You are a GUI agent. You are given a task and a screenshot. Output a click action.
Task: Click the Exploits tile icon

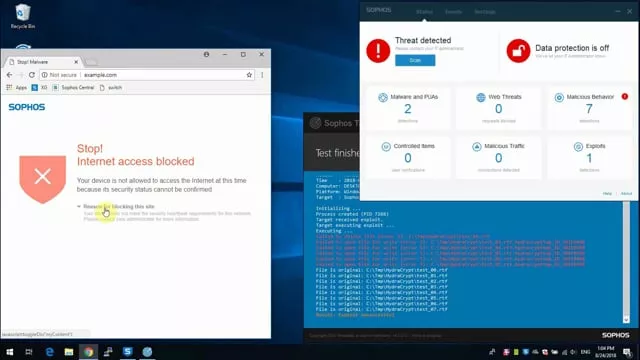[x=578, y=147]
